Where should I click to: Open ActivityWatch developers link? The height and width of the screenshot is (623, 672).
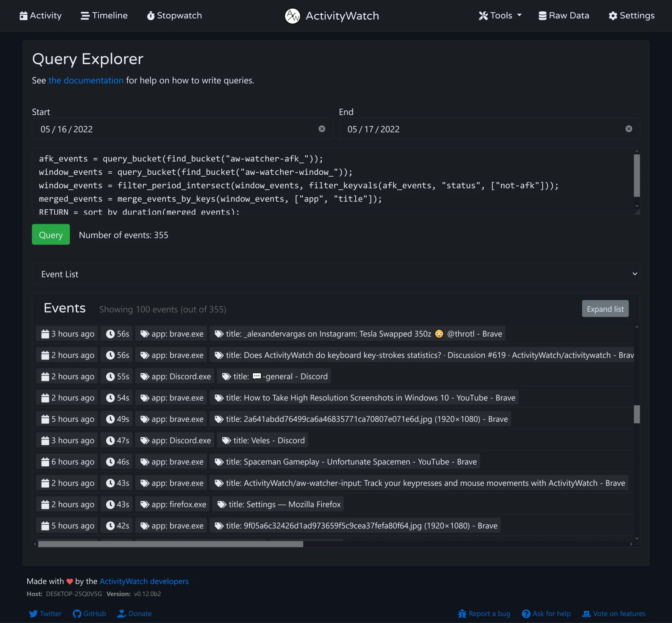[x=144, y=581]
